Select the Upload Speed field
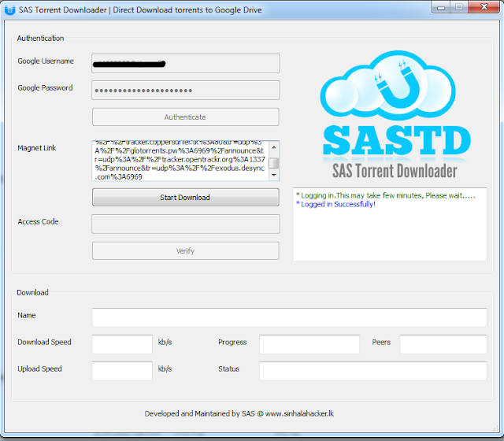 [x=122, y=371]
